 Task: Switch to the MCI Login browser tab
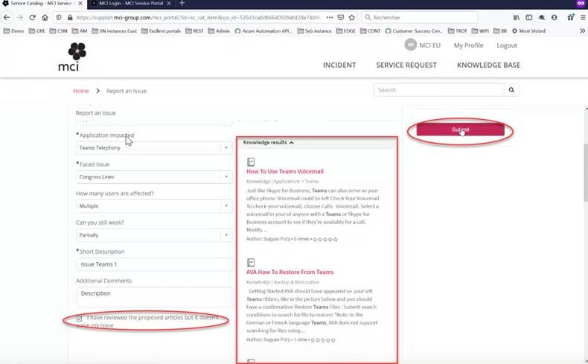pyautogui.click(x=131, y=4)
